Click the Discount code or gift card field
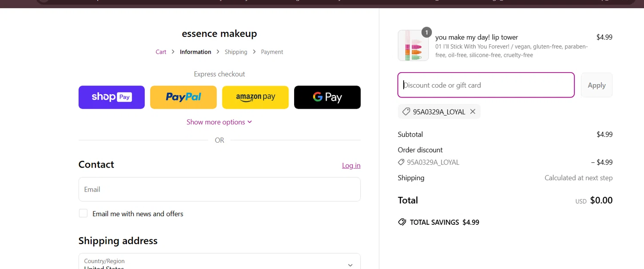 (486, 85)
